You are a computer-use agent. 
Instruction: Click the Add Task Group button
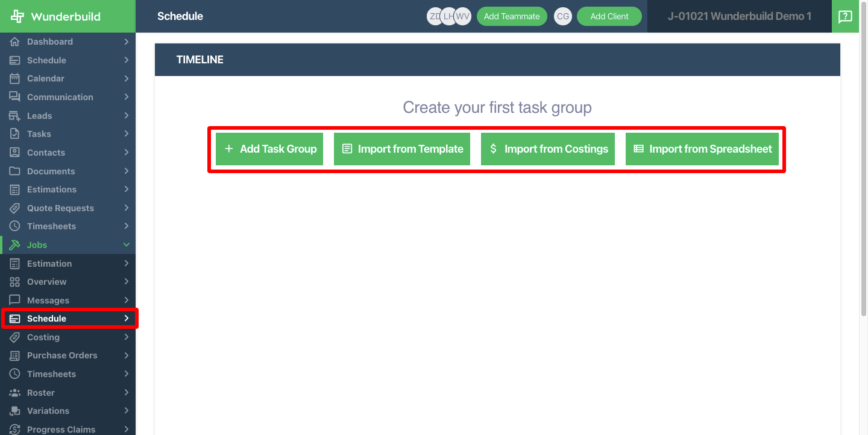[269, 149]
